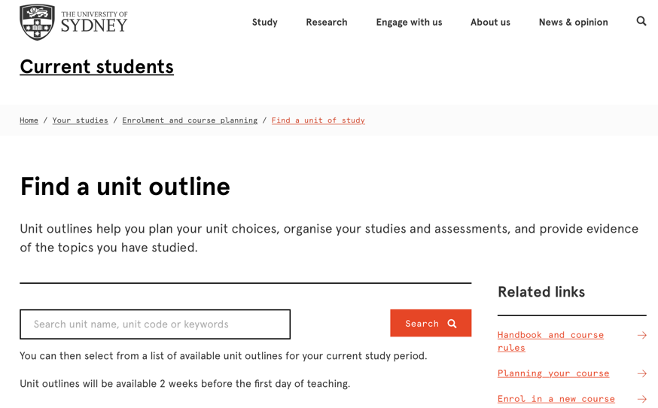Click the arrow beside Enrol in a new course
The width and height of the screenshot is (658, 408).
click(x=642, y=399)
